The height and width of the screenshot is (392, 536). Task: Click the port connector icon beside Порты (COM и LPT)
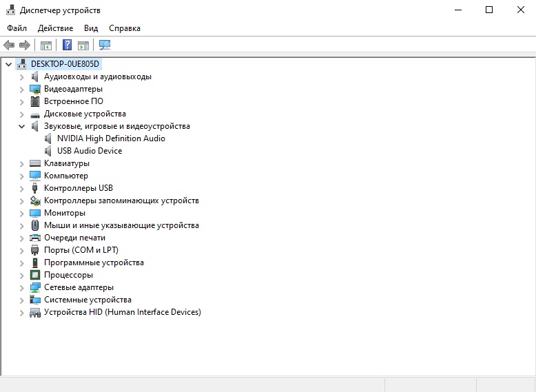click(x=34, y=250)
